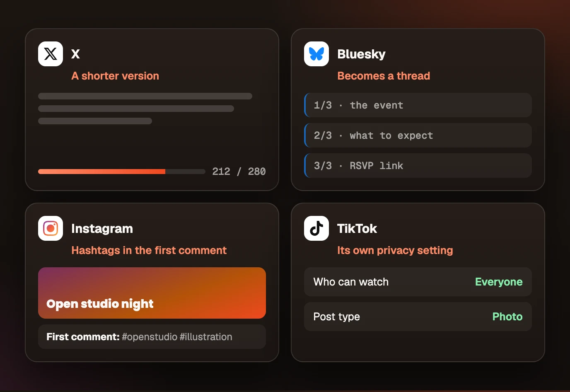Select the 'Everyone' privacy value

[x=499, y=282]
